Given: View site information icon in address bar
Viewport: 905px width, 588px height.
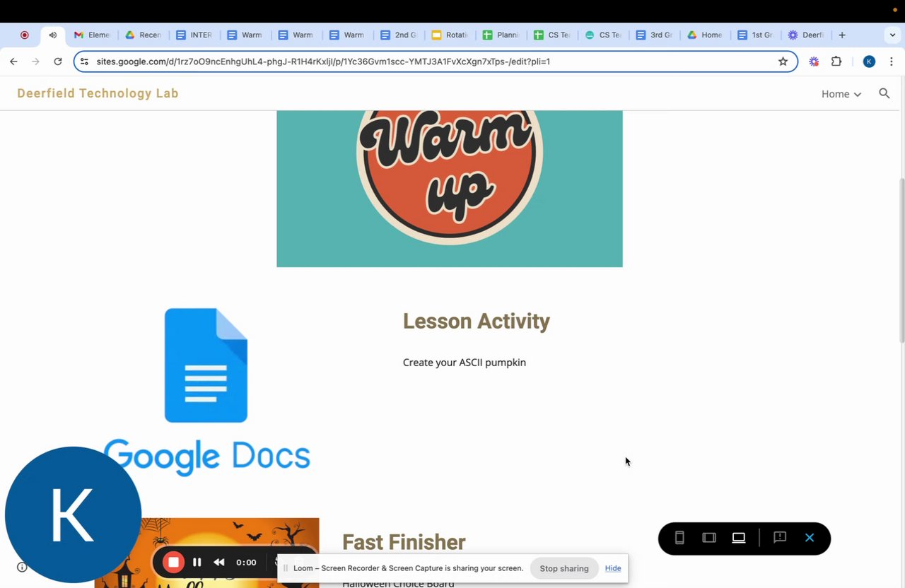Looking at the screenshot, I should 84,61.
